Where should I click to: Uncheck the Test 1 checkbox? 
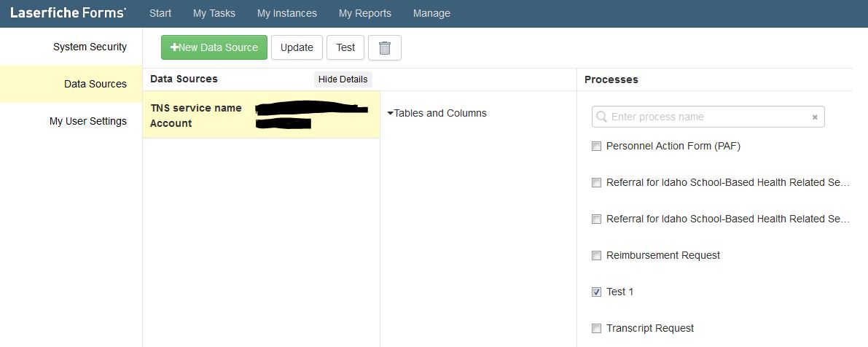tap(596, 292)
